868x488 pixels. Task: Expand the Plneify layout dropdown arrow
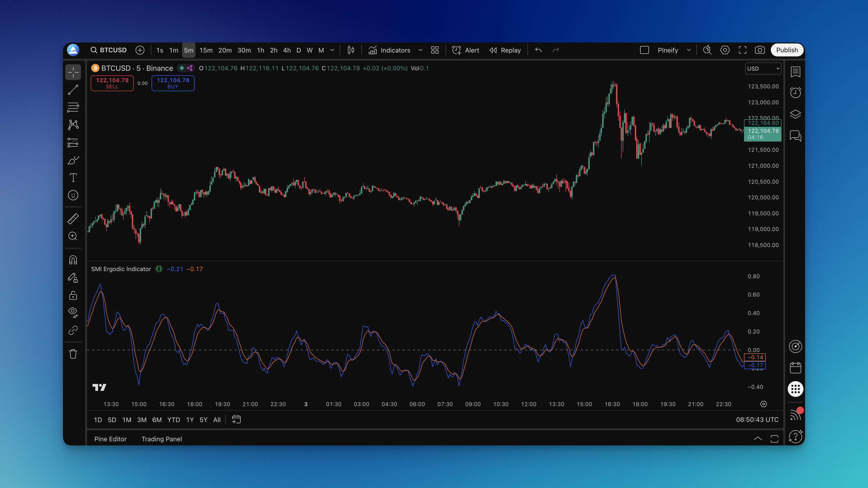click(689, 50)
